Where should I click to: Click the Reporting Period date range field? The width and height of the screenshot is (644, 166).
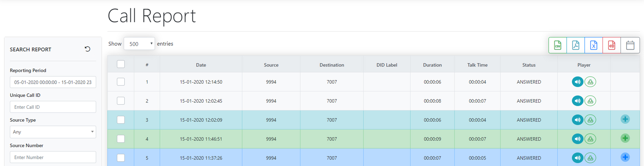pyautogui.click(x=53, y=82)
